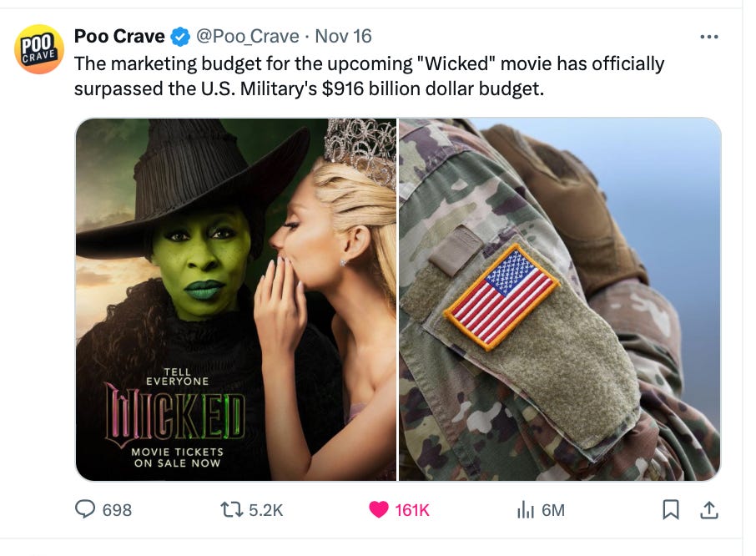Open the Nov 16 timestamp
756x556 pixels.
click(343, 36)
